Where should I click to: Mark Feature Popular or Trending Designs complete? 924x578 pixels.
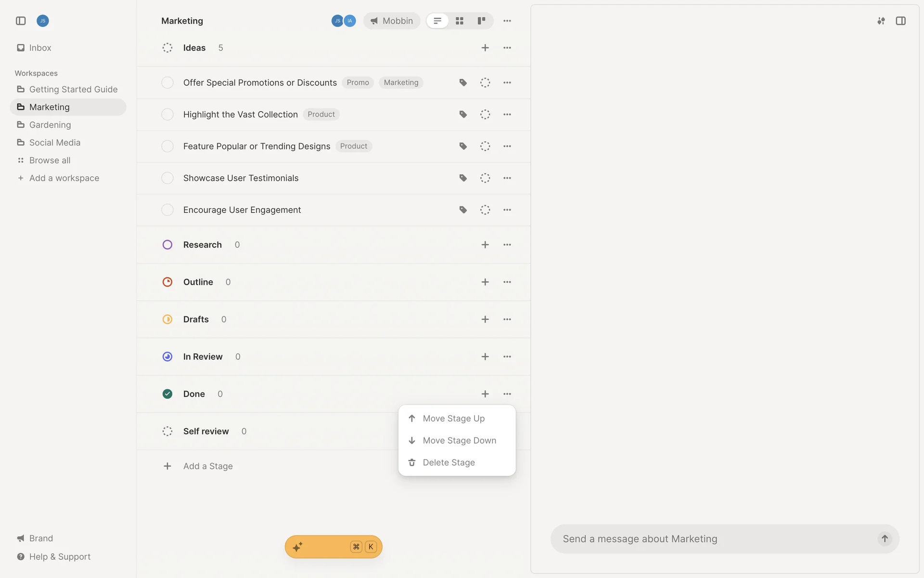[x=167, y=146]
